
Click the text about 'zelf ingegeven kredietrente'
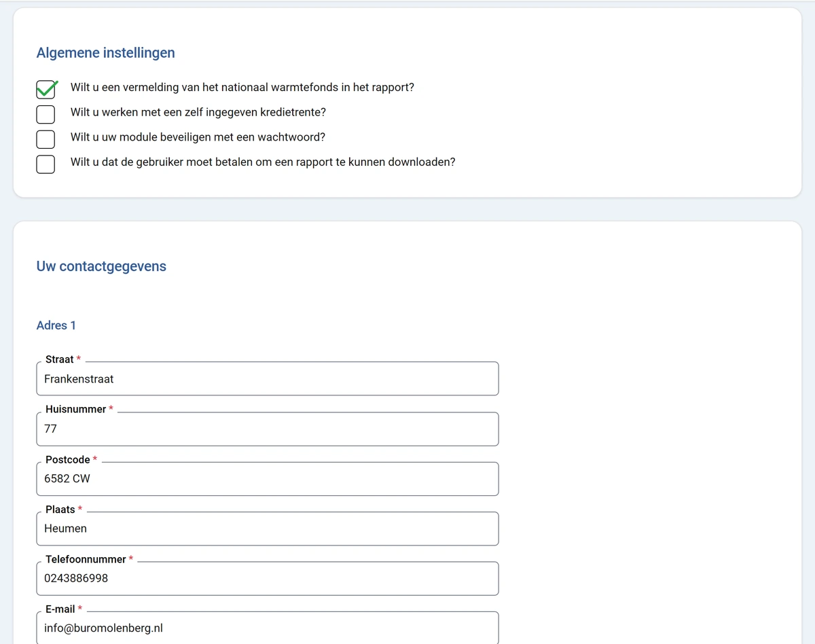[x=198, y=112]
